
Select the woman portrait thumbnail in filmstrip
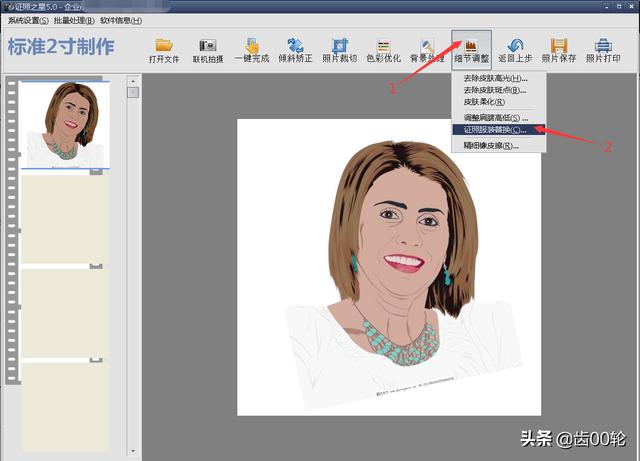click(63, 125)
